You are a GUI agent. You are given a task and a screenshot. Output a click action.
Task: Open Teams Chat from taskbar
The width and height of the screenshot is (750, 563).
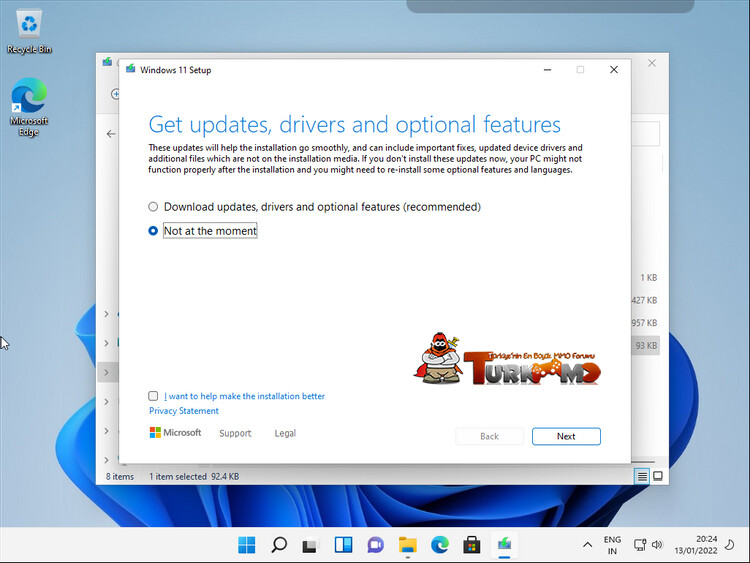point(375,544)
